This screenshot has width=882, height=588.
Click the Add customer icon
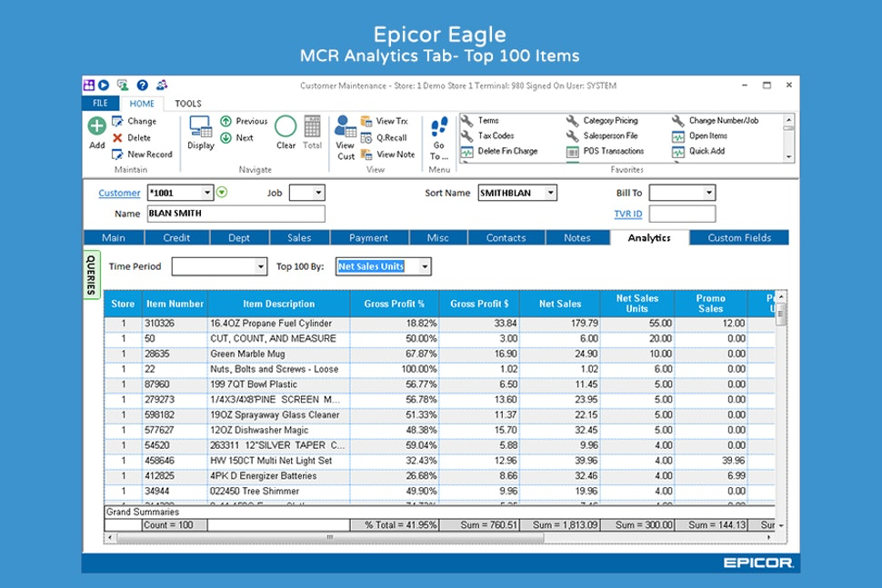[x=95, y=127]
